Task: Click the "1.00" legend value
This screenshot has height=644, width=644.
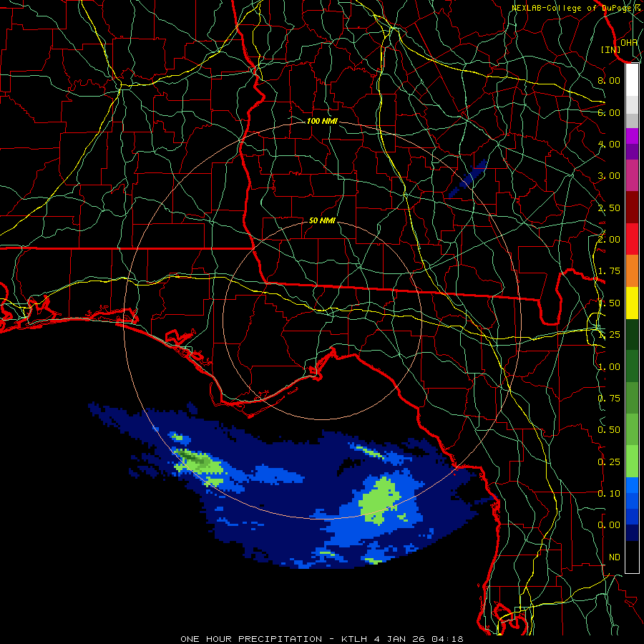Action: (609, 367)
